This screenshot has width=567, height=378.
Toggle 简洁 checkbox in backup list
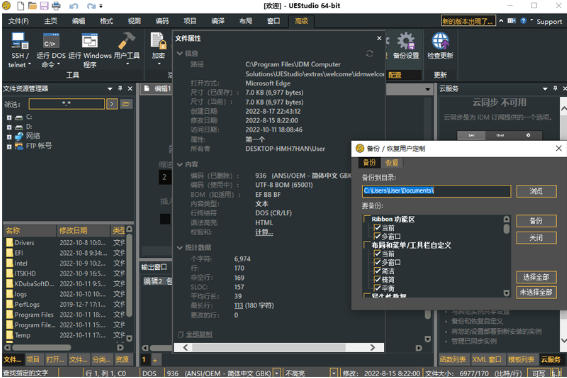[x=377, y=271]
